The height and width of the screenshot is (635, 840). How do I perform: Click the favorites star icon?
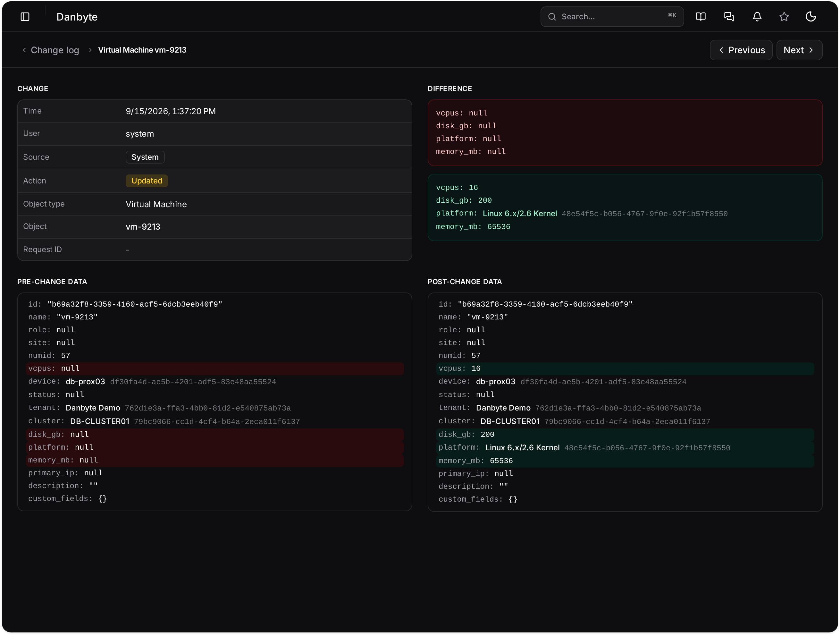[784, 17]
